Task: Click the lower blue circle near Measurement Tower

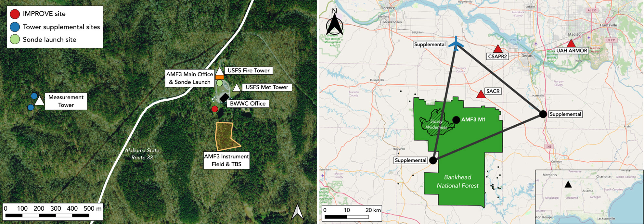Action: pos(31,107)
